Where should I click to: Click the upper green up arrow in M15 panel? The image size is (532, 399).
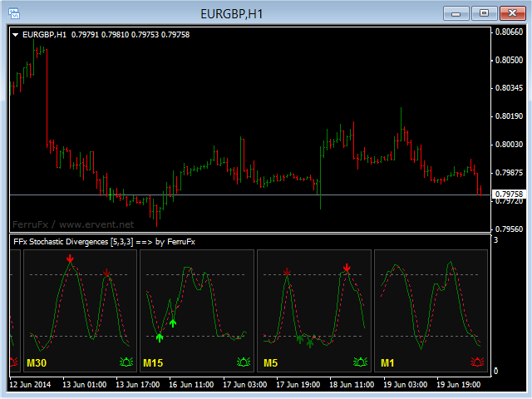[x=173, y=323]
